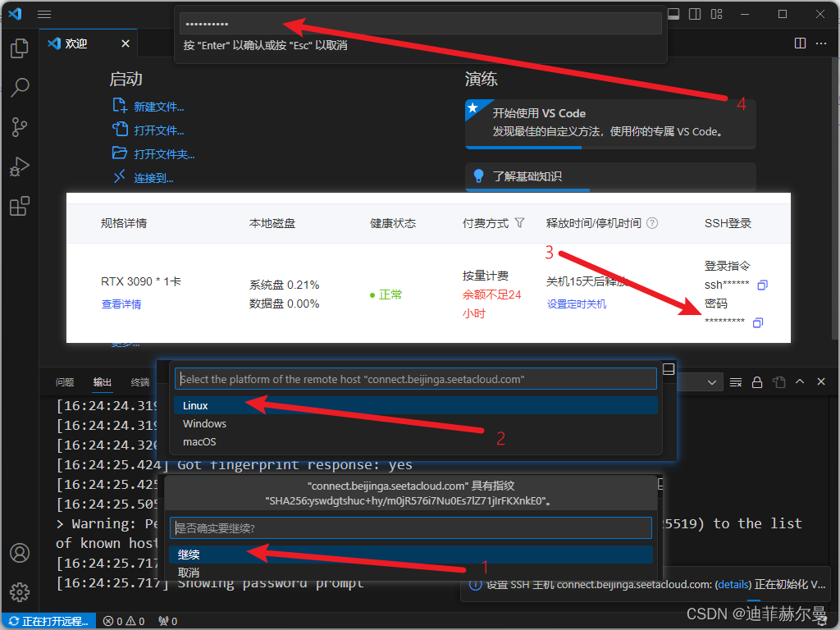The height and width of the screenshot is (630, 840).
Task: Click 连接到... link
Action: (x=153, y=178)
